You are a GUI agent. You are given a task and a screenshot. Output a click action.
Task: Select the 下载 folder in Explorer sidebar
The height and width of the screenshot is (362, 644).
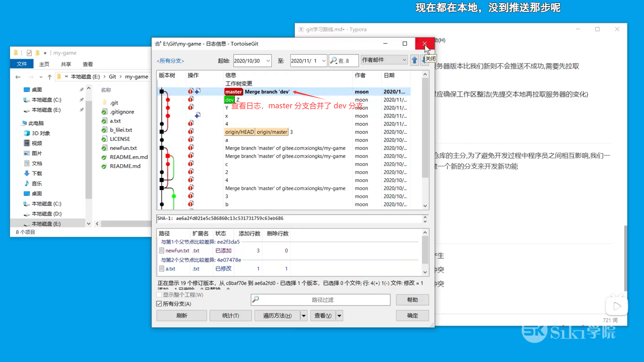(37, 173)
